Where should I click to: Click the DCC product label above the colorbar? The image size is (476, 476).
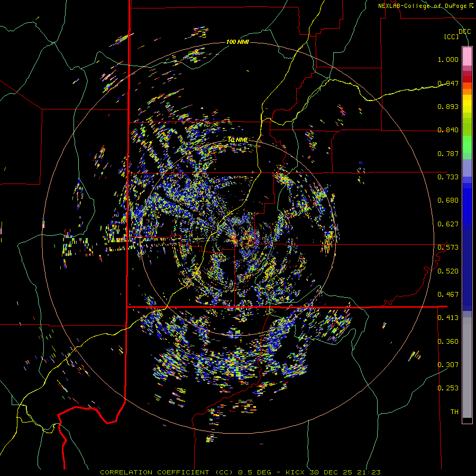[x=464, y=31]
